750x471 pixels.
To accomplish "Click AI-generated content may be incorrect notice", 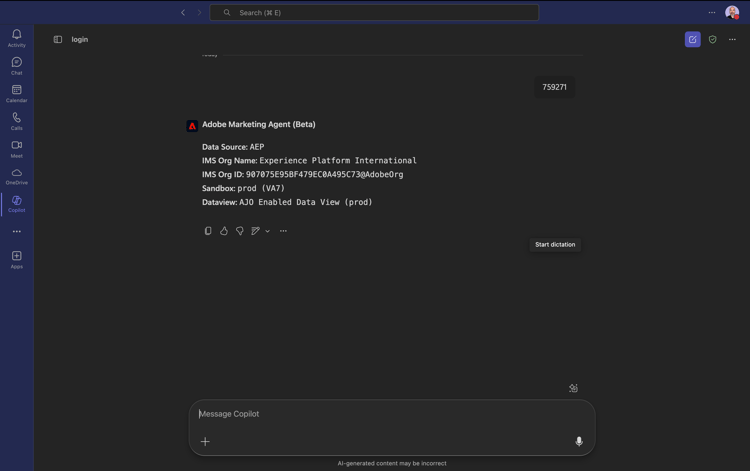I will tap(392, 463).
